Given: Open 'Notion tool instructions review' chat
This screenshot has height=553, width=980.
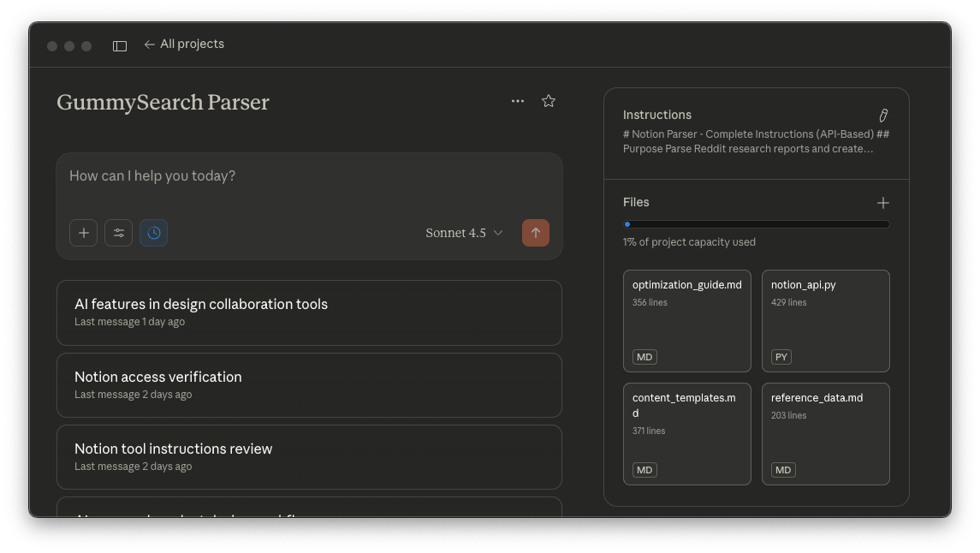Looking at the screenshot, I should pyautogui.click(x=309, y=457).
